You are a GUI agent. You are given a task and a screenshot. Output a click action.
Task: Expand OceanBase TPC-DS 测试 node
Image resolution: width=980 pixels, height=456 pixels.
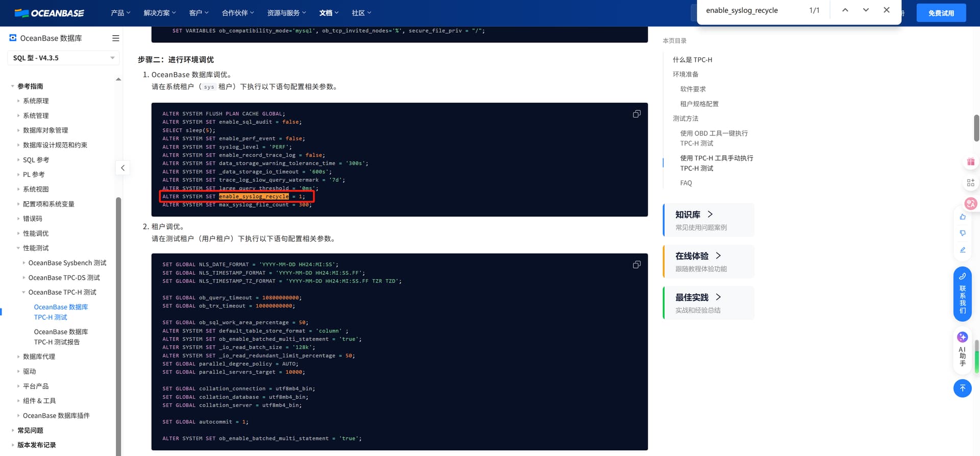24,278
